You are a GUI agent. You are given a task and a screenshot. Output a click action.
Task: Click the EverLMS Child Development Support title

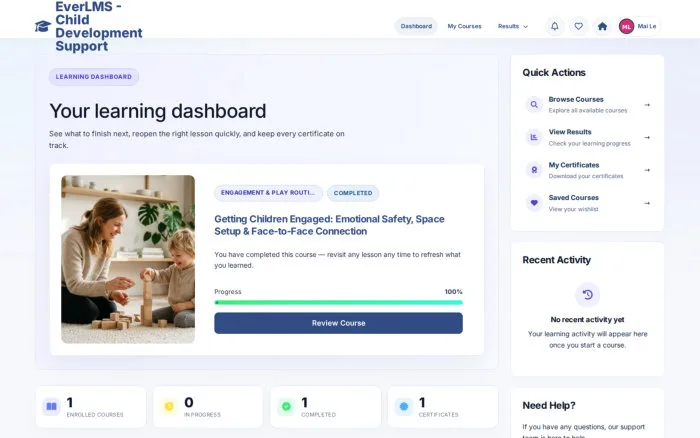point(99,26)
